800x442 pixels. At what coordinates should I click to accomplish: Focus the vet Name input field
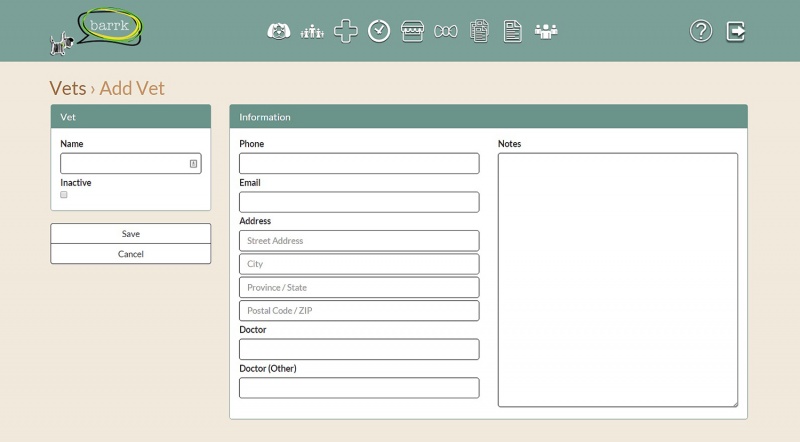coord(131,164)
